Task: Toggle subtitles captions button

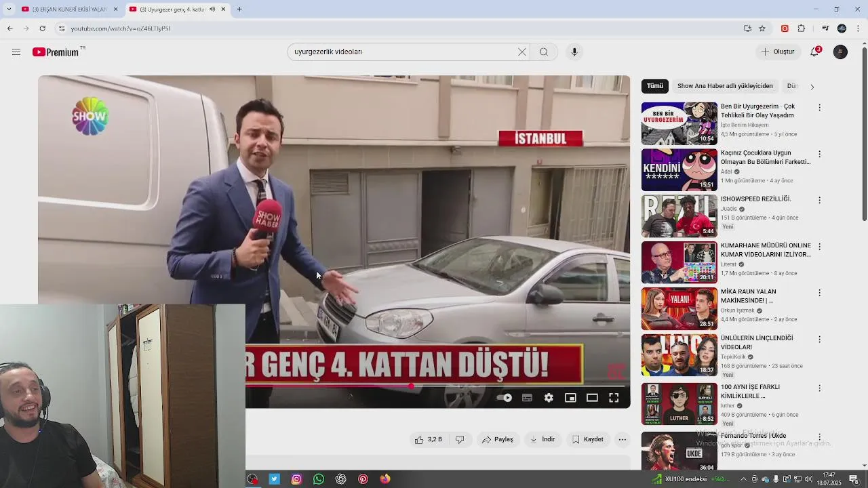Action: coord(527,398)
